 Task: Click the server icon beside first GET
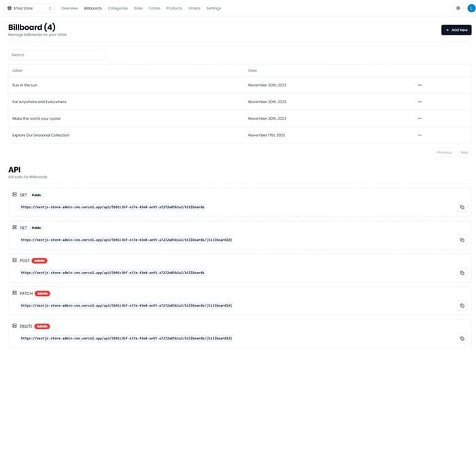(x=14, y=194)
